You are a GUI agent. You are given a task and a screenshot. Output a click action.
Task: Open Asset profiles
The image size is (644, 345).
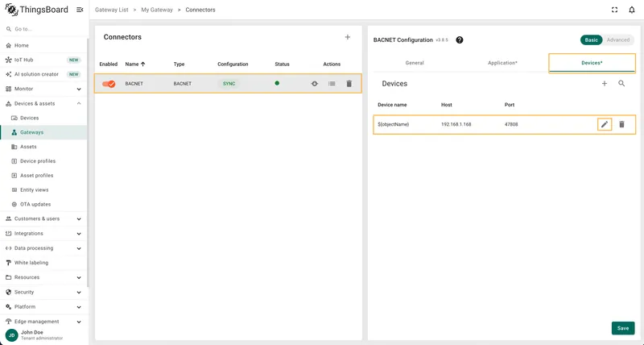(x=43, y=176)
